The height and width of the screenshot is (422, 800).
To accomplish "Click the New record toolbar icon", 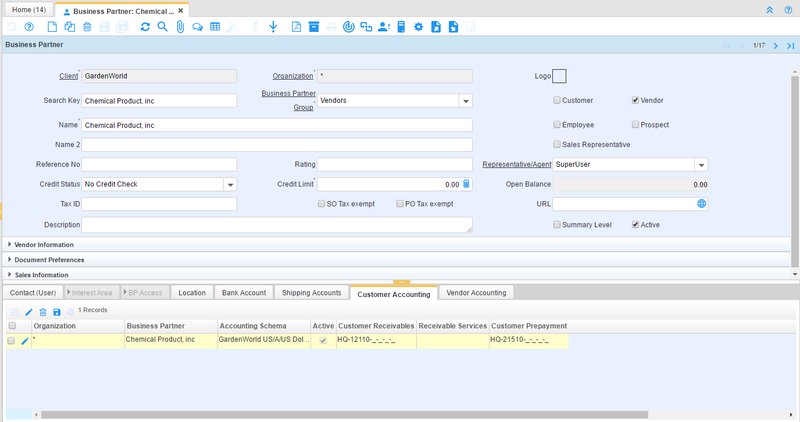I will [x=52, y=27].
